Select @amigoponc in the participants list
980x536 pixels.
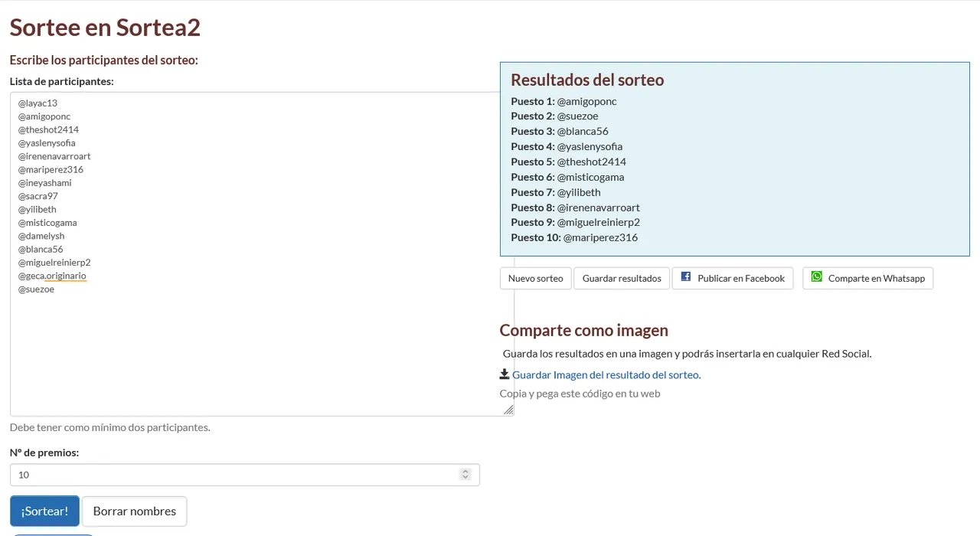tap(44, 116)
